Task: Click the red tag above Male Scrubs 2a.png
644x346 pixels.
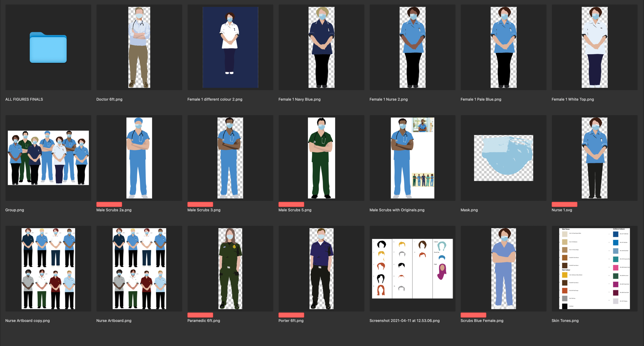Action: pos(109,205)
